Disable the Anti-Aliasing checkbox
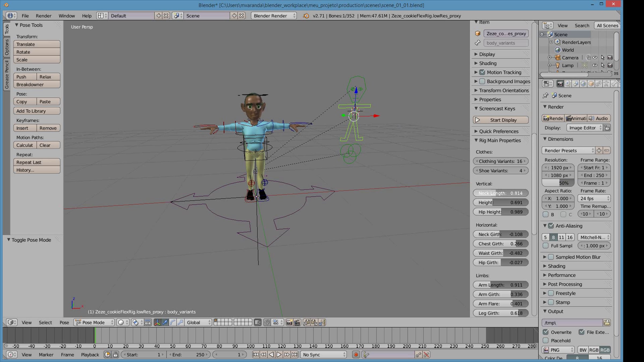Viewport: 644px width, 362px height. (x=551, y=226)
